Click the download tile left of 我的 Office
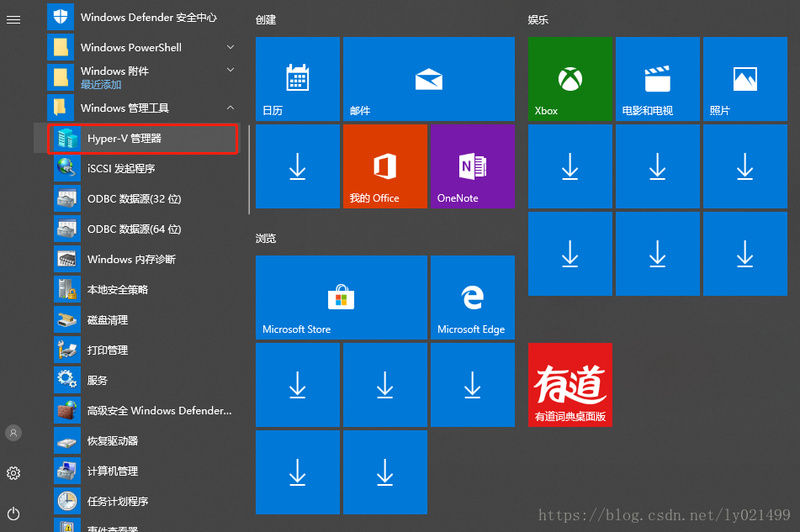The image size is (800, 532). (x=298, y=166)
